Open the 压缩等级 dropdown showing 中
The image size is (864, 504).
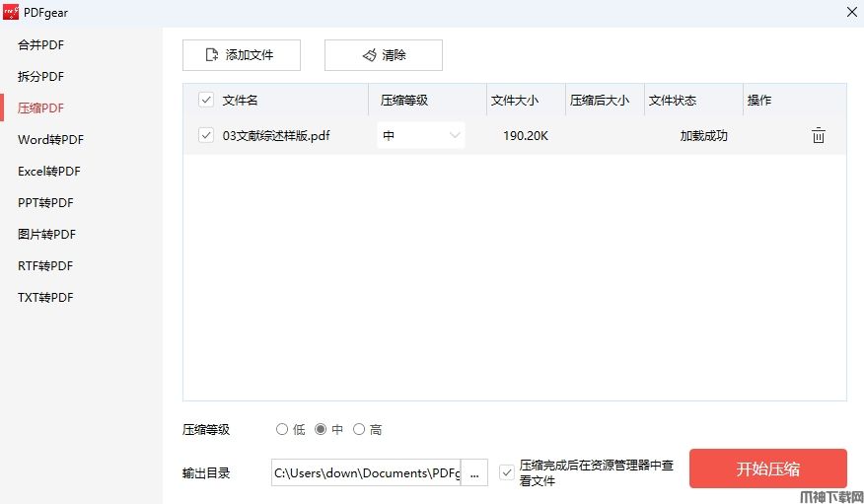(421, 135)
